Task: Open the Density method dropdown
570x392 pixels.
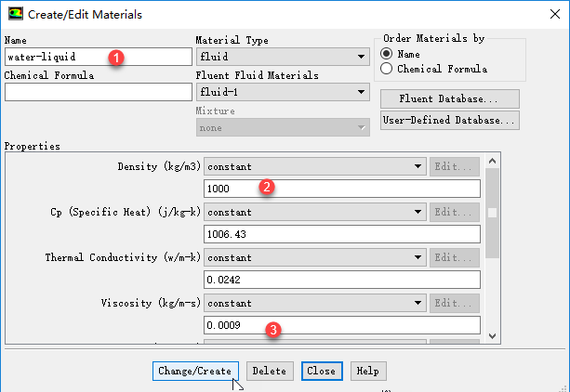Action: (314, 167)
